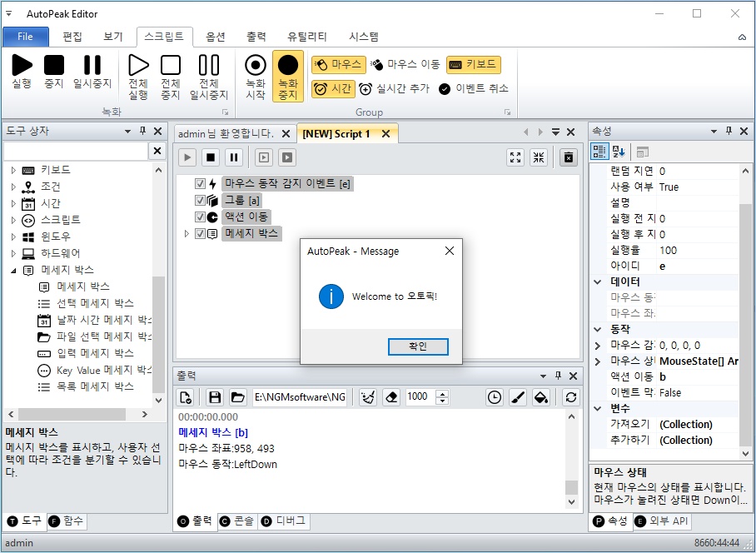
Task: Expand 키보드 in the toolbox tree
Action: 13,170
